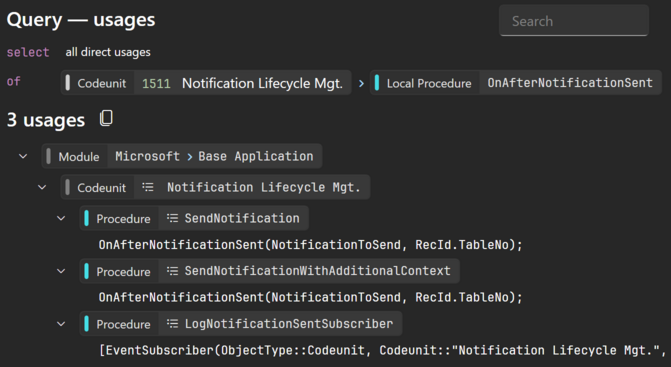Click the Search input field

coord(573,21)
